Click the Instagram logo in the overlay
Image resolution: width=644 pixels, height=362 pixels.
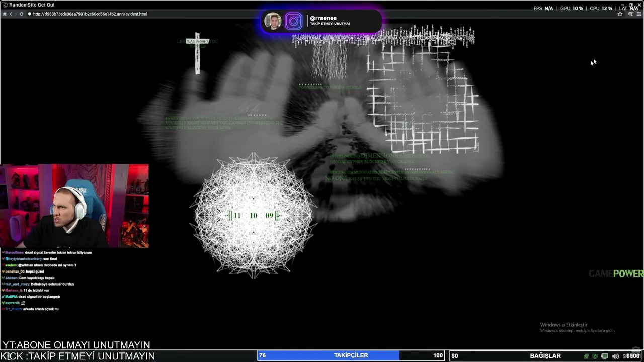[x=294, y=21]
